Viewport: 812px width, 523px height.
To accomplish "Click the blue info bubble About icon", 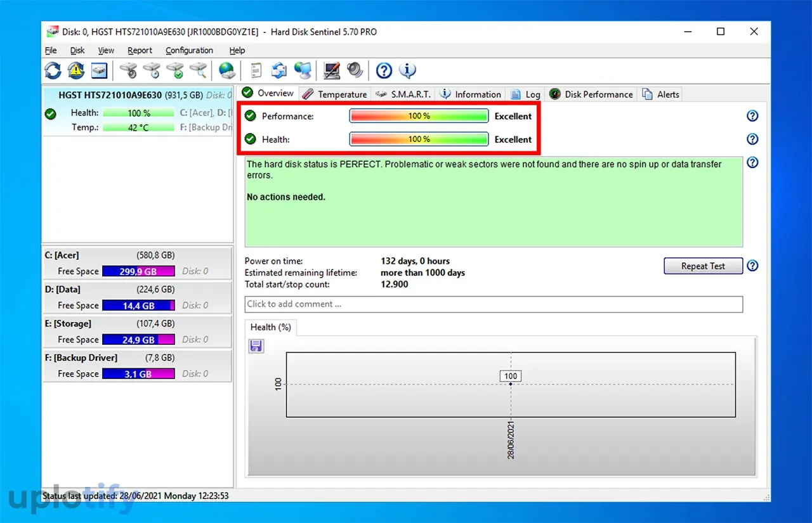I will coord(407,70).
